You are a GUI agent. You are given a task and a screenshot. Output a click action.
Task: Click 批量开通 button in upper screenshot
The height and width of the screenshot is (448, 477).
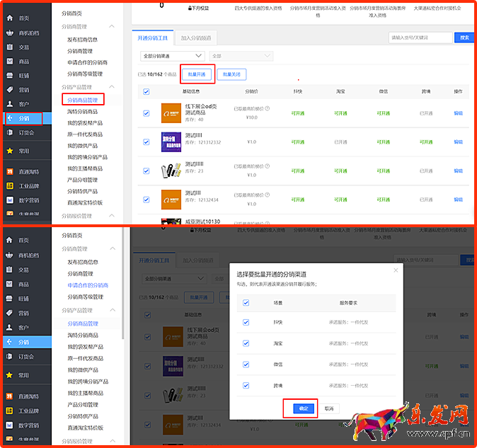pyautogui.click(x=197, y=74)
